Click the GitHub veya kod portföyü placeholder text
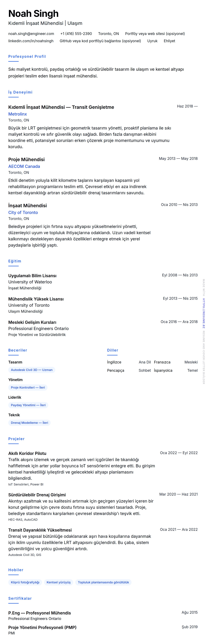The height and width of the screenshot is (644, 206). (x=100, y=41)
